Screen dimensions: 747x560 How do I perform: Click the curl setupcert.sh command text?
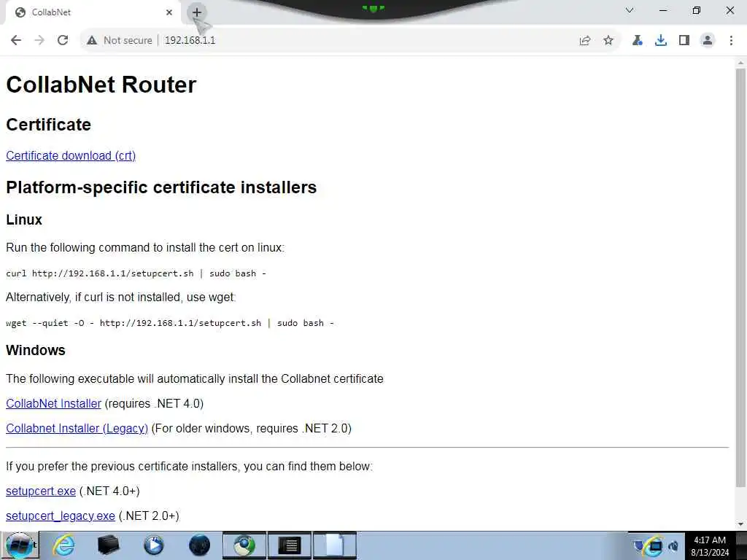(136, 273)
